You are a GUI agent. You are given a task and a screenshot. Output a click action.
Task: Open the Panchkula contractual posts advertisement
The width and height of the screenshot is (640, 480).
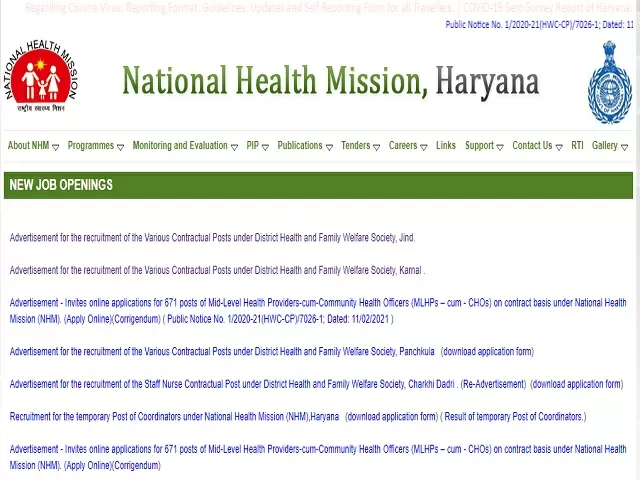pos(222,352)
